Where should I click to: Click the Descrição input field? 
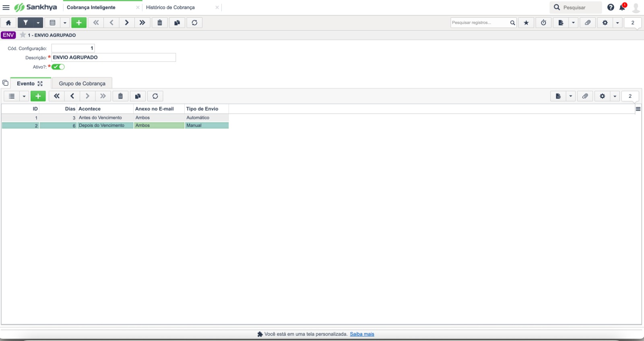[x=114, y=58]
